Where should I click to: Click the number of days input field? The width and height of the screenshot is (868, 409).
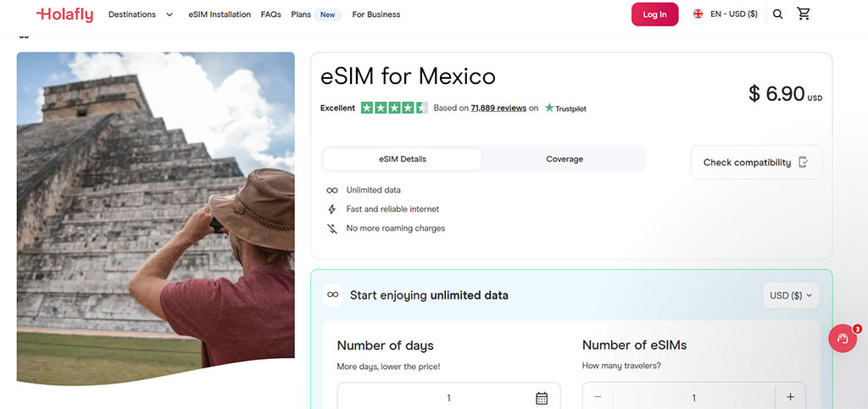449,396
